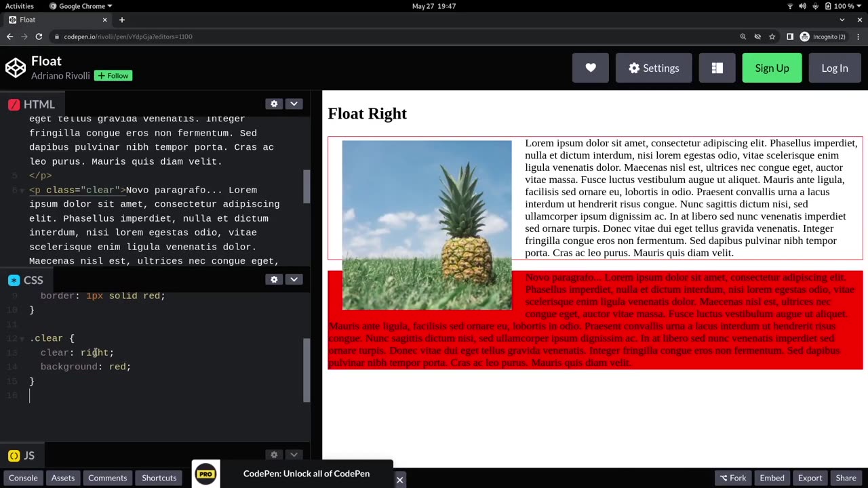Expand JS editor dropdown menu
This screenshot has height=488, width=868.
coord(294,455)
